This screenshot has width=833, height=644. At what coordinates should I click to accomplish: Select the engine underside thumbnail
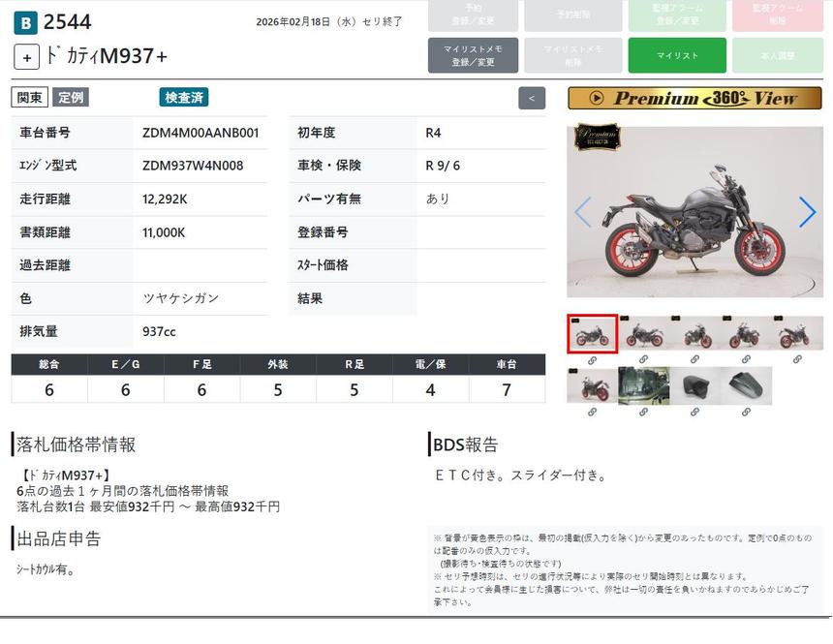point(643,385)
